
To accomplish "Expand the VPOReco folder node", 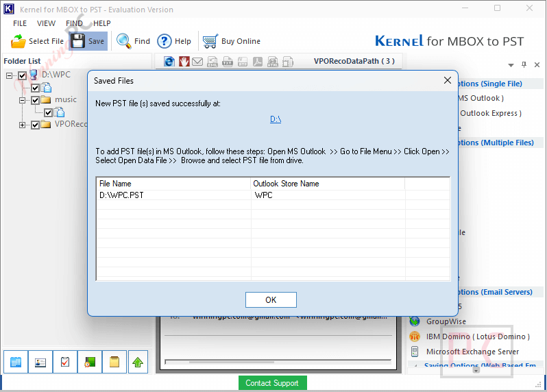I will click(23, 125).
